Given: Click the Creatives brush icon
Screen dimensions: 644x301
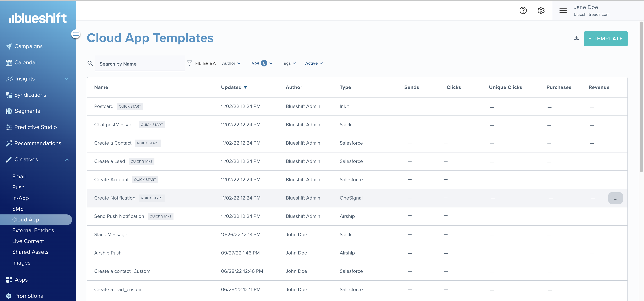Looking at the screenshot, I should (9, 160).
